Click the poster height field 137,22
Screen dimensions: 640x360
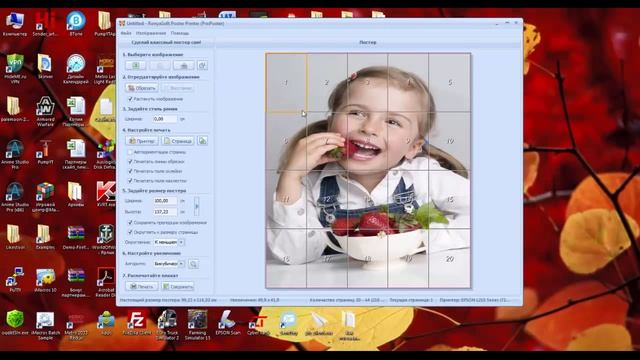point(165,212)
